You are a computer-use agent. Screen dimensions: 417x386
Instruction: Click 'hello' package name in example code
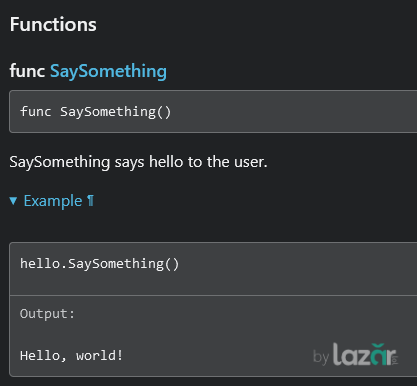(x=40, y=263)
